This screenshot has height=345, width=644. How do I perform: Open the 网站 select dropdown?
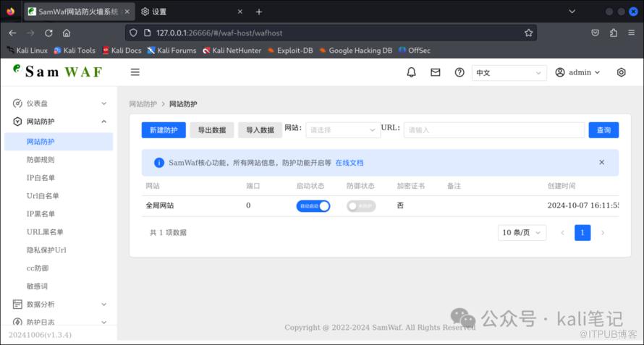(341, 130)
